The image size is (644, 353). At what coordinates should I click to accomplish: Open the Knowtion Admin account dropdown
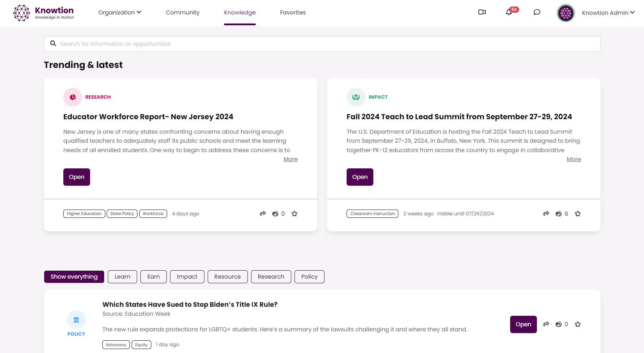(608, 13)
